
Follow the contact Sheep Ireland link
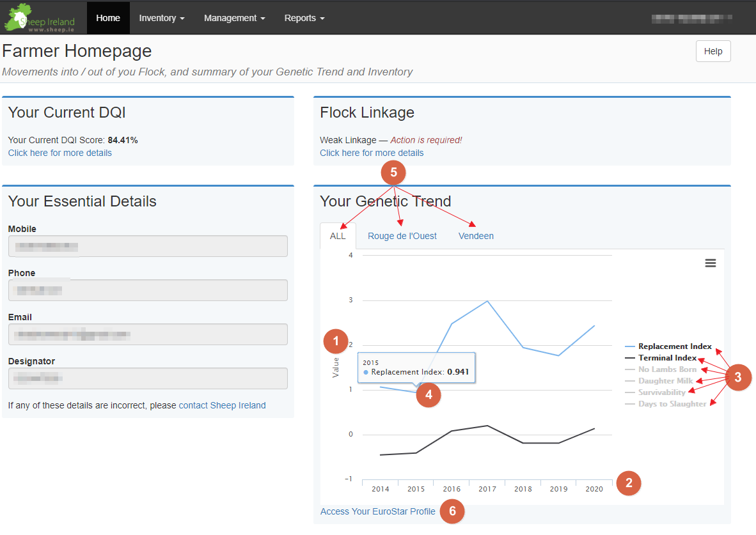(x=223, y=405)
